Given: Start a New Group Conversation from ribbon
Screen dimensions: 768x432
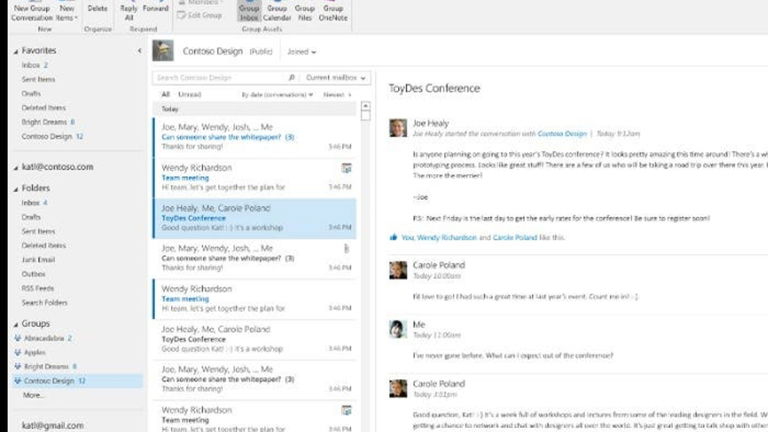Looking at the screenshot, I should [x=32, y=11].
